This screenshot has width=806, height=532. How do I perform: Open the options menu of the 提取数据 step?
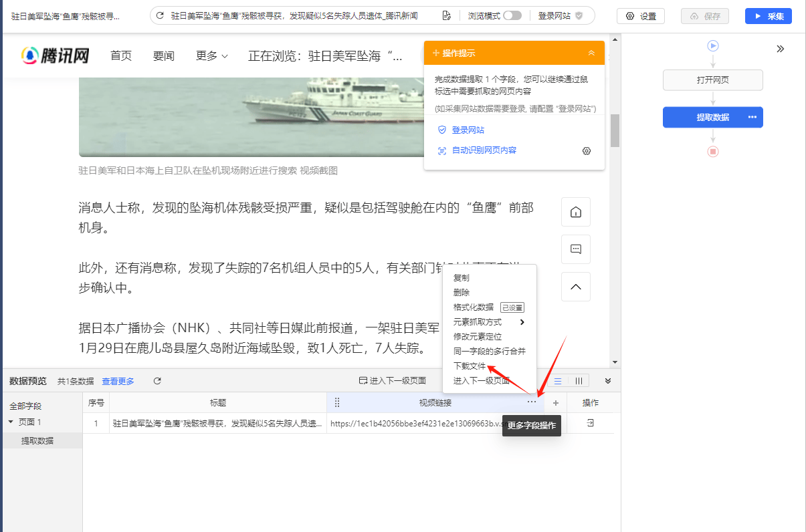click(752, 117)
